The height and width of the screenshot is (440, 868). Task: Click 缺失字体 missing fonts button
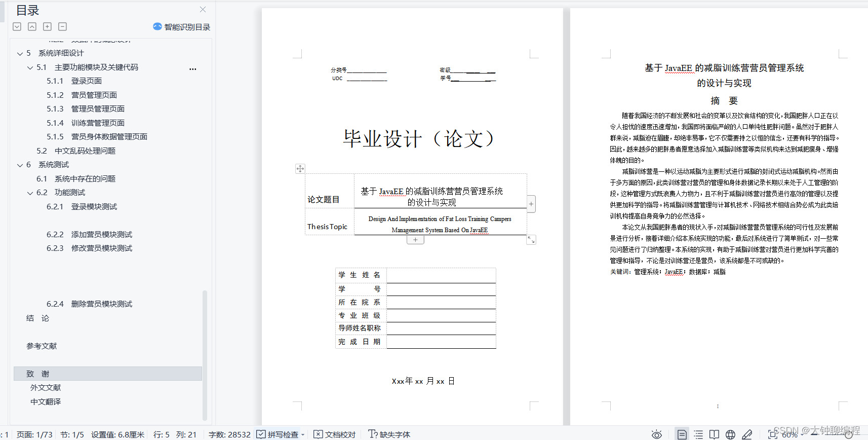coord(389,434)
